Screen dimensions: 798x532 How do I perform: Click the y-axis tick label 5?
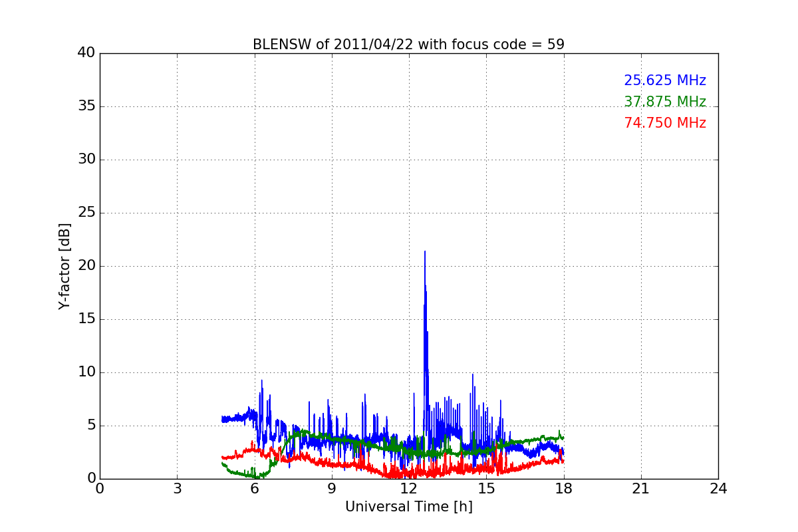point(91,426)
